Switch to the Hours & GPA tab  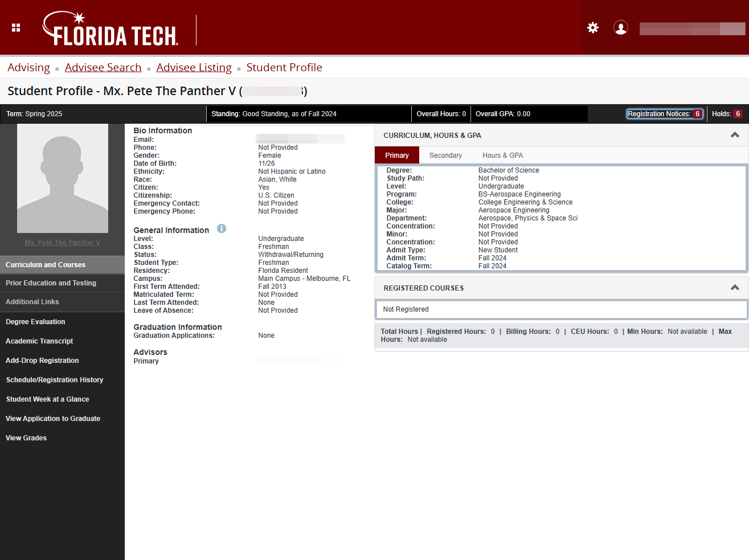point(502,155)
